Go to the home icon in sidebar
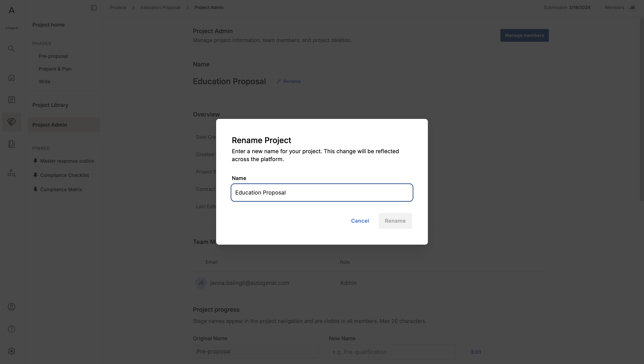 click(11, 78)
